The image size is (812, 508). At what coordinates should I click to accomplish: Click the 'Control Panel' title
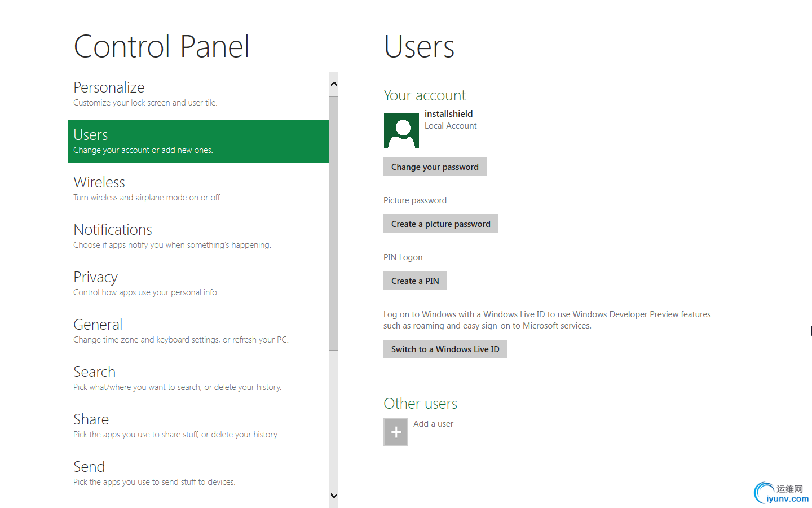click(x=162, y=46)
